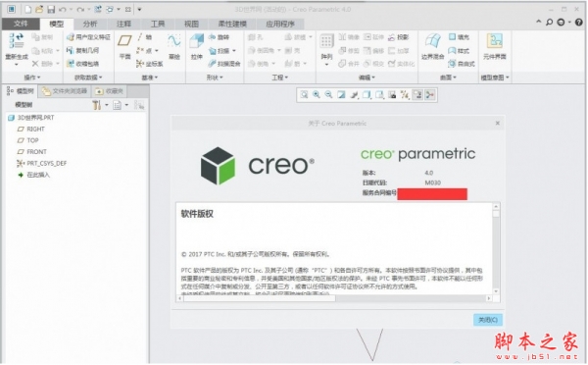This screenshot has width=588, height=365.
Task: Open the Favorites (收藏夹) tab
Action: click(110, 91)
